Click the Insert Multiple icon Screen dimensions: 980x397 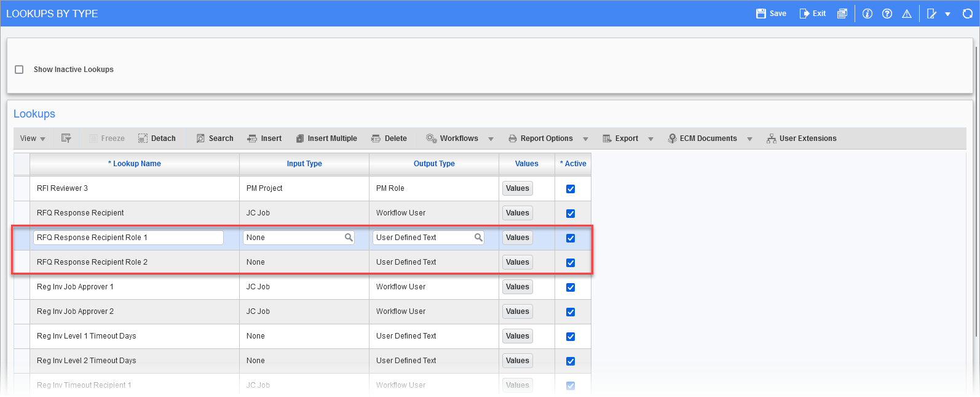(300, 138)
